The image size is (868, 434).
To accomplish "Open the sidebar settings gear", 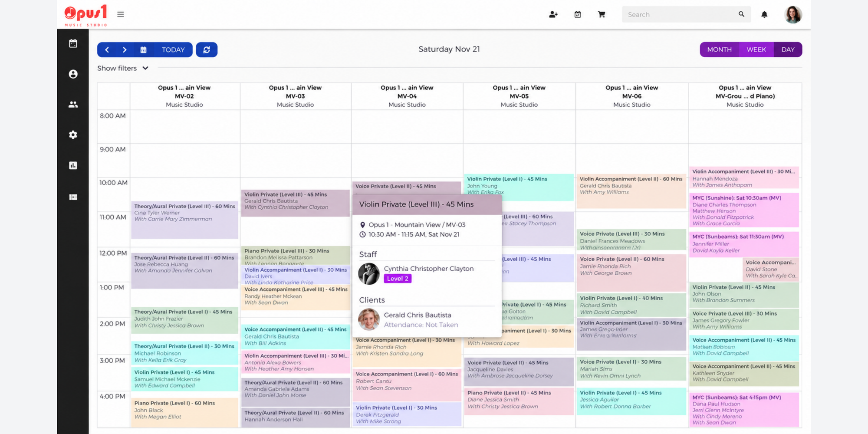I will pos(73,135).
